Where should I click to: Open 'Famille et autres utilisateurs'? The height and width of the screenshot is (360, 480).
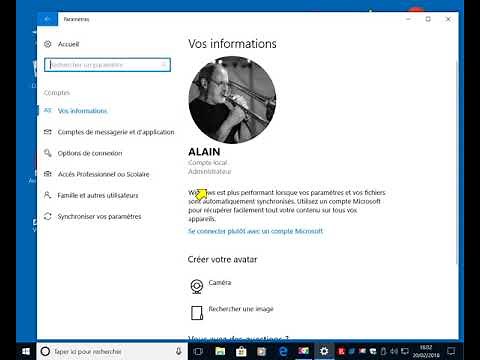pos(97,195)
